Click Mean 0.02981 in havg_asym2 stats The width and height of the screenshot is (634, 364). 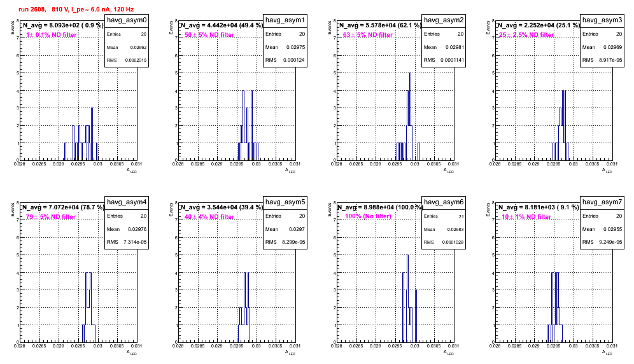click(x=444, y=47)
